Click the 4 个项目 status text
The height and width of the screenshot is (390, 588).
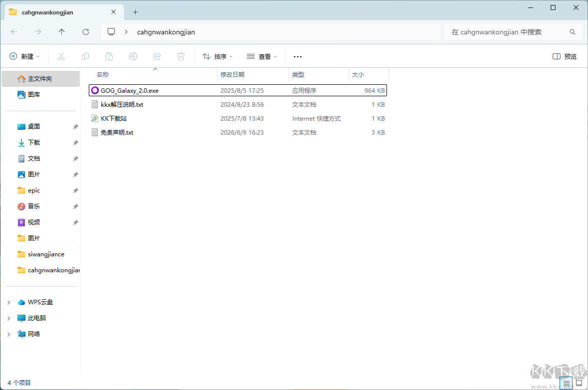19,383
